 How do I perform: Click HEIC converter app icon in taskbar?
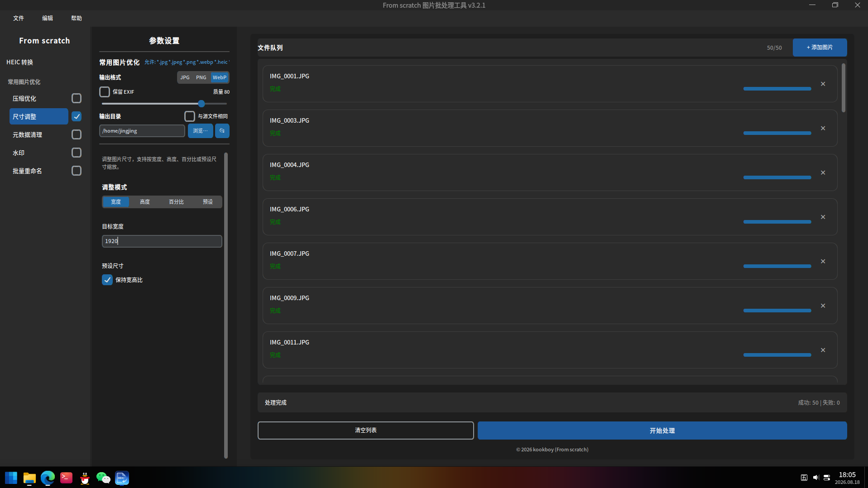click(122, 478)
